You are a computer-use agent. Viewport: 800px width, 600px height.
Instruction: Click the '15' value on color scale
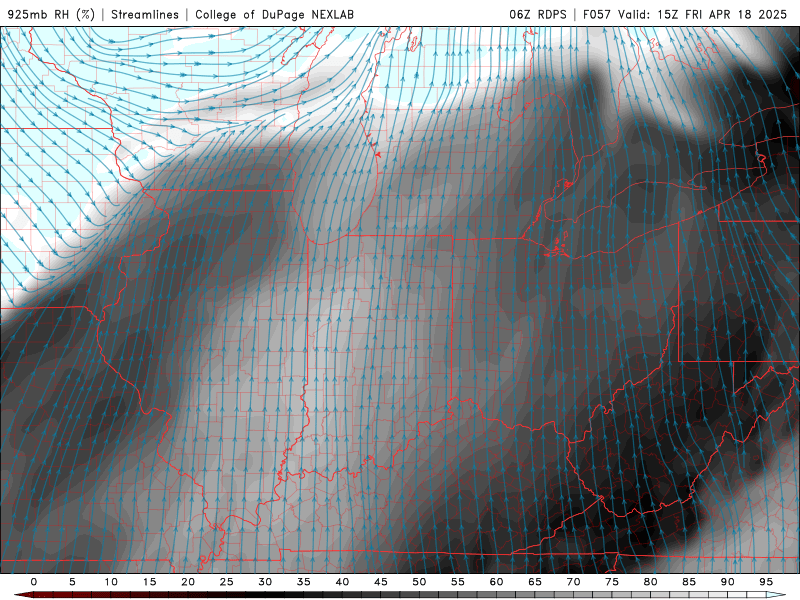pos(149,582)
